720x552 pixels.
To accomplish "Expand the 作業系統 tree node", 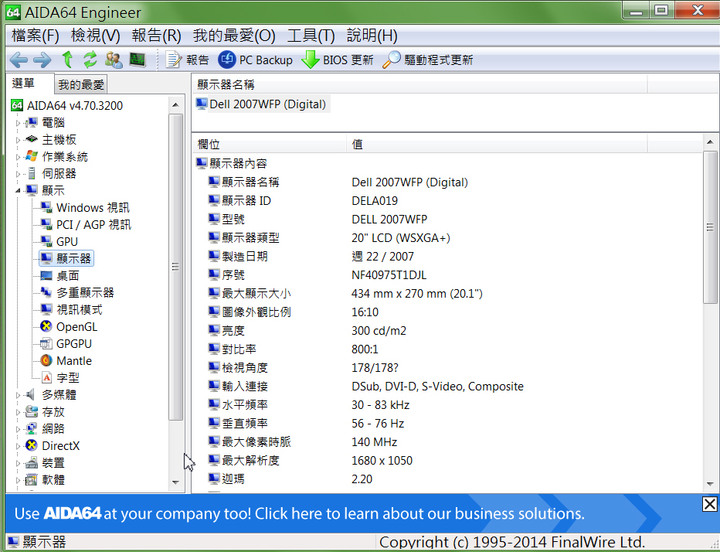I will 18,157.
